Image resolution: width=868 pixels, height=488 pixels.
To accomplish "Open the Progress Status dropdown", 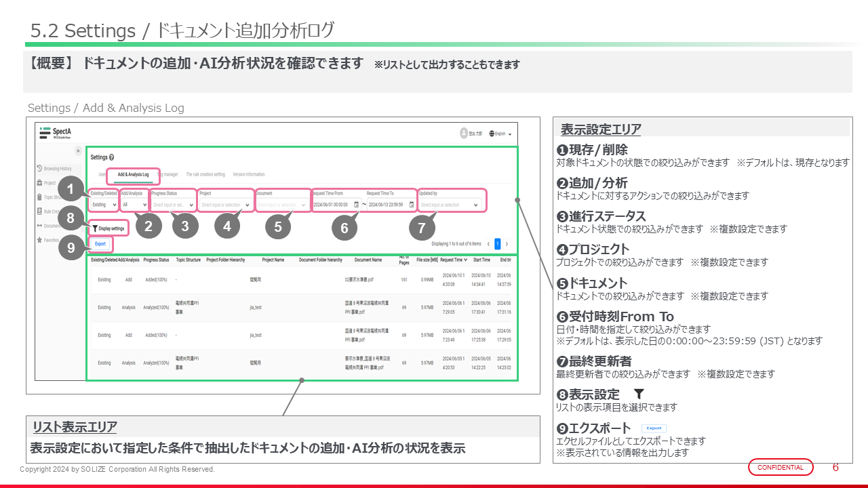I will point(173,204).
